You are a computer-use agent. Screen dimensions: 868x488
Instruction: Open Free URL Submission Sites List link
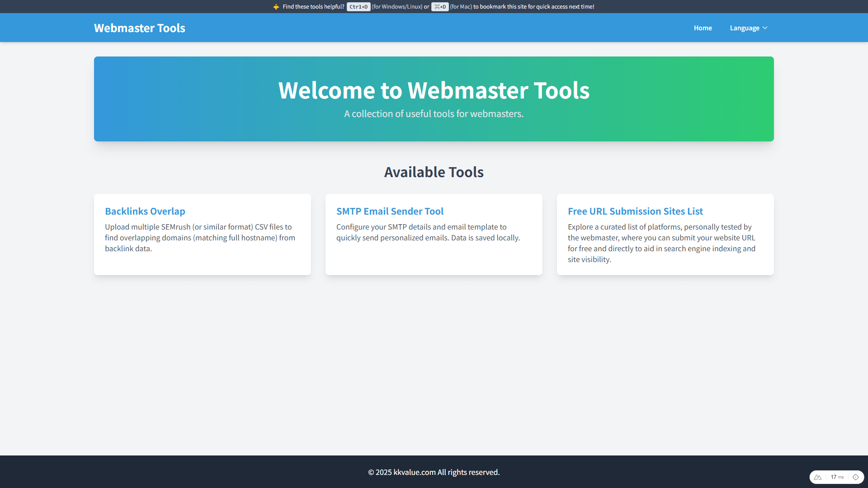(x=635, y=211)
